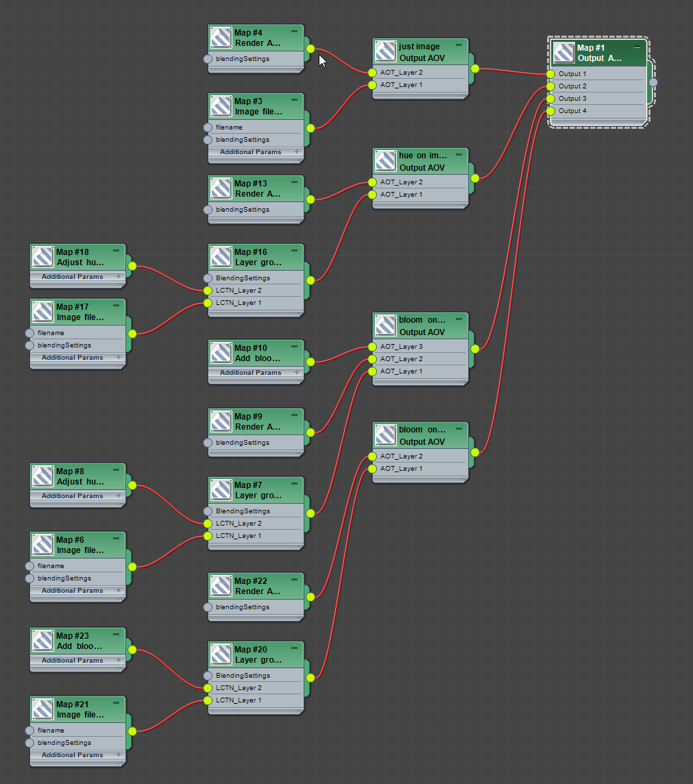
Task: Click the Map #1 Output node preview thumbnail
Action: [564, 53]
